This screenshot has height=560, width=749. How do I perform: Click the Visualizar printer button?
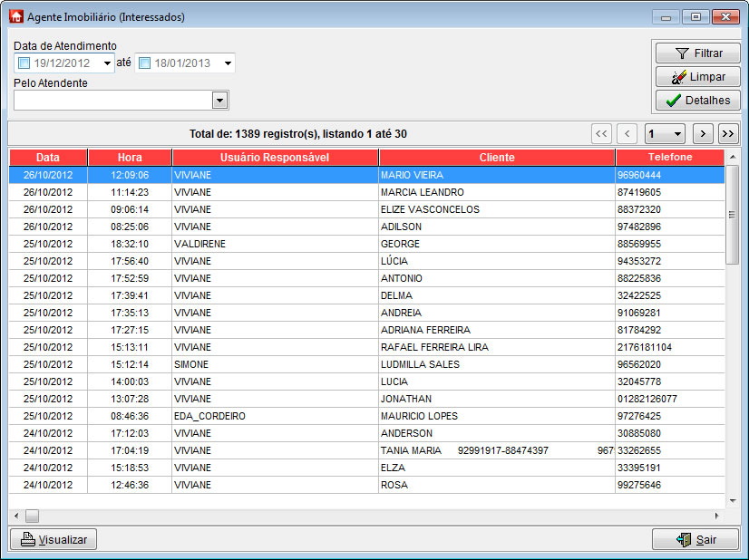(53, 539)
